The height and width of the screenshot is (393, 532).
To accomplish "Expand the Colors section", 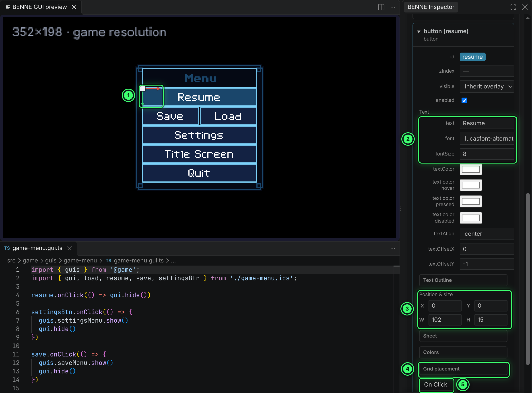I will (x=463, y=352).
